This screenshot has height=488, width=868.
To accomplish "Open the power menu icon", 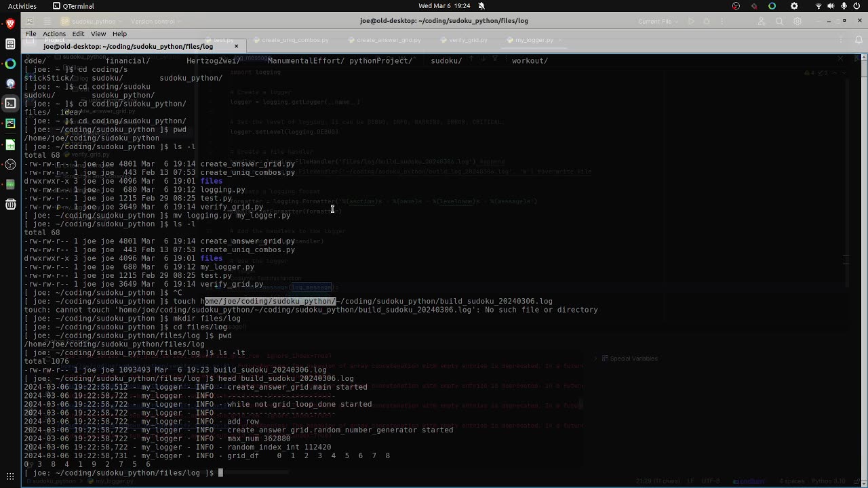I will [x=857, y=6].
